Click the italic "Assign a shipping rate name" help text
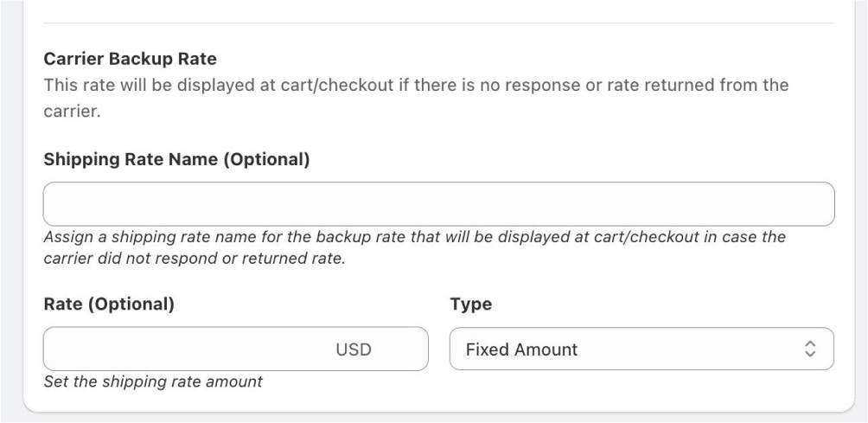The image size is (868, 423). [x=415, y=247]
